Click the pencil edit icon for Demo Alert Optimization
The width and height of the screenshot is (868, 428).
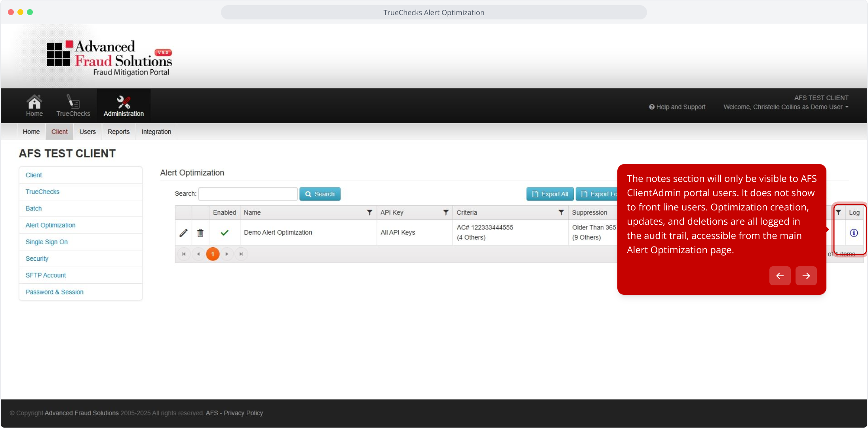(183, 233)
